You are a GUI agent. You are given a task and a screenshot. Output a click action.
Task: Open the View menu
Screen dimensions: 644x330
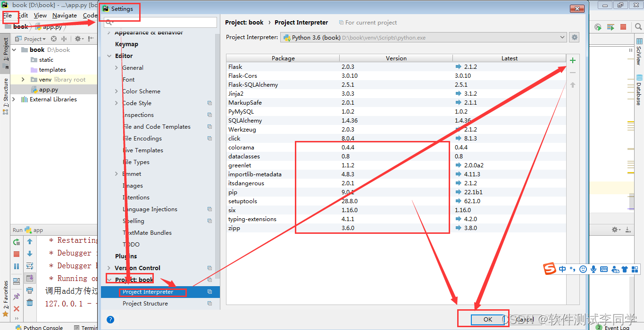(x=40, y=16)
